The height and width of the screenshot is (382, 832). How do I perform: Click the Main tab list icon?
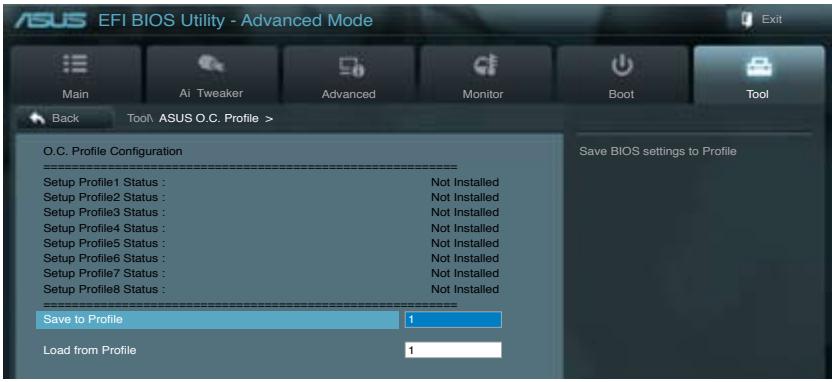click(x=76, y=64)
